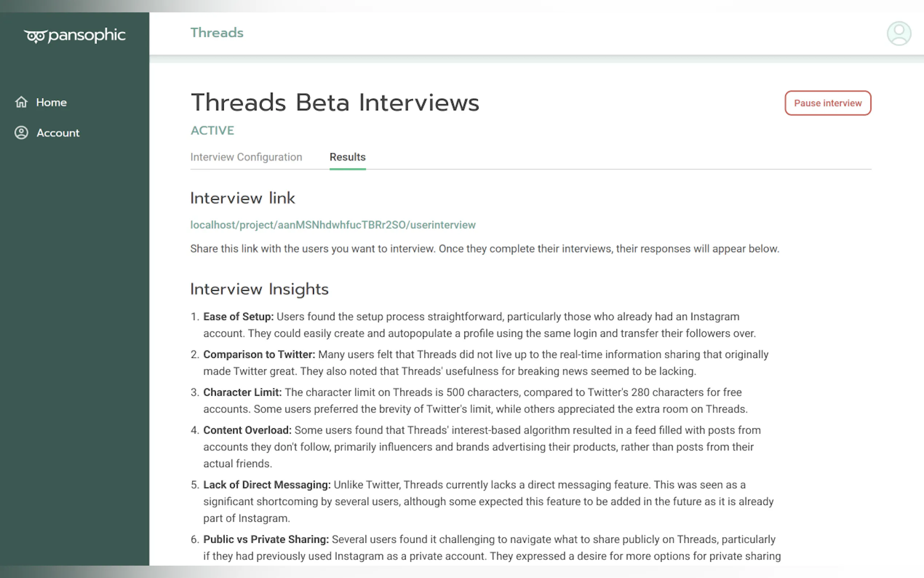
Task: Click the Character Limit insight item
Action: [242, 393]
